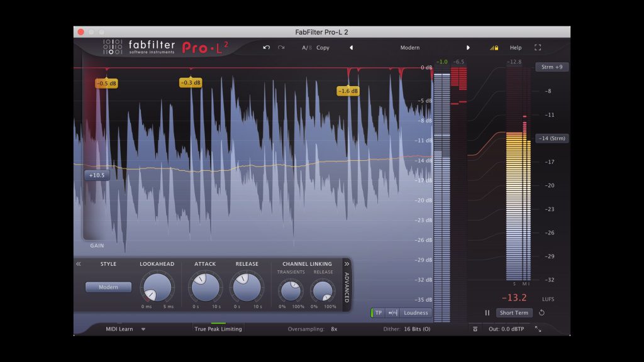644x362 pixels.
Task: Pause the loudness meter
Action: pos(487,312)
